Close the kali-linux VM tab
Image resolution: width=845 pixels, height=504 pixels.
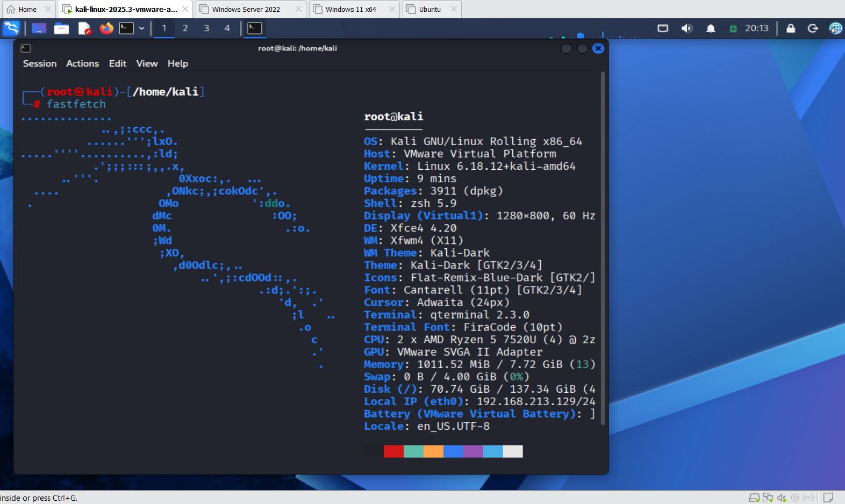coord(185,9)
